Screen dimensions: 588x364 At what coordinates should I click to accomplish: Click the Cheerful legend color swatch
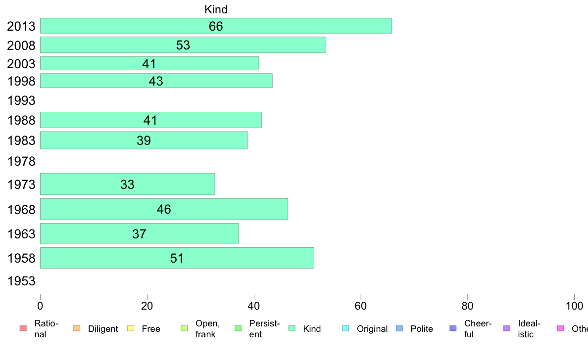(453, 328)
